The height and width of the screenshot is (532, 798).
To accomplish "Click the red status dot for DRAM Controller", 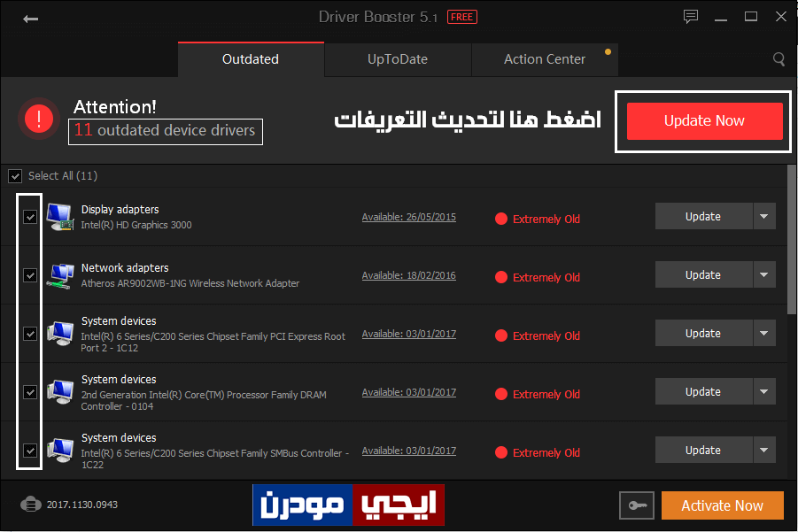I will [501, 394].
